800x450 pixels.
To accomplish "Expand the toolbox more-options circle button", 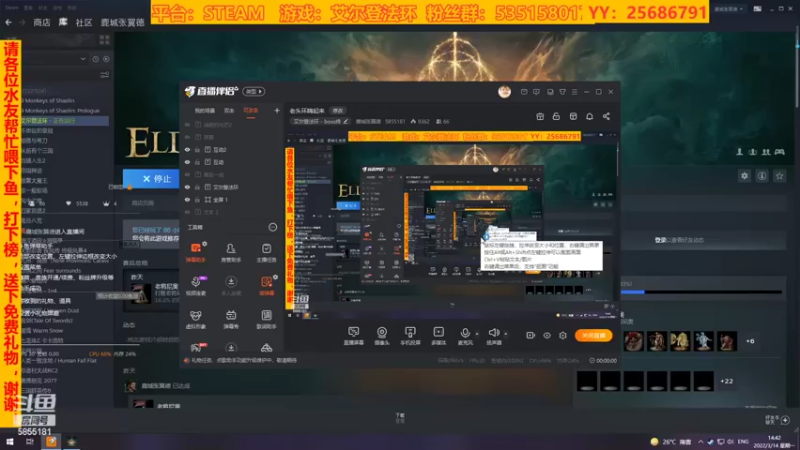I will coord(273,227).
